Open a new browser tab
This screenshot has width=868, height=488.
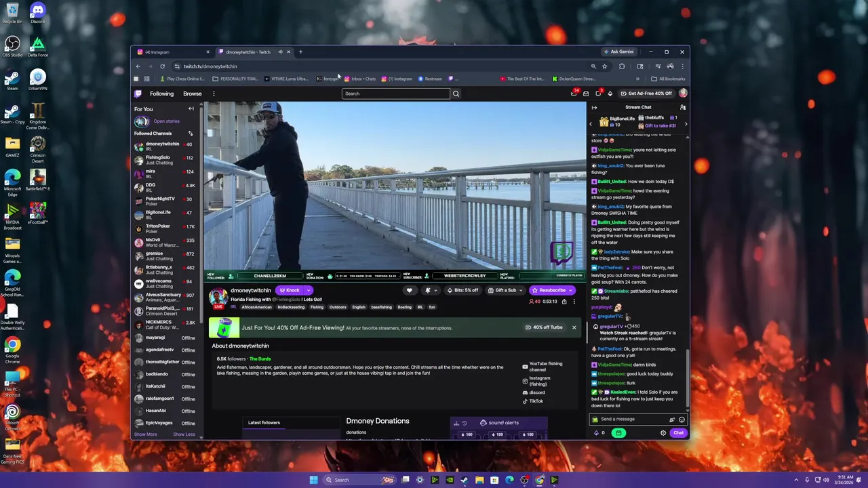point(300,52)
